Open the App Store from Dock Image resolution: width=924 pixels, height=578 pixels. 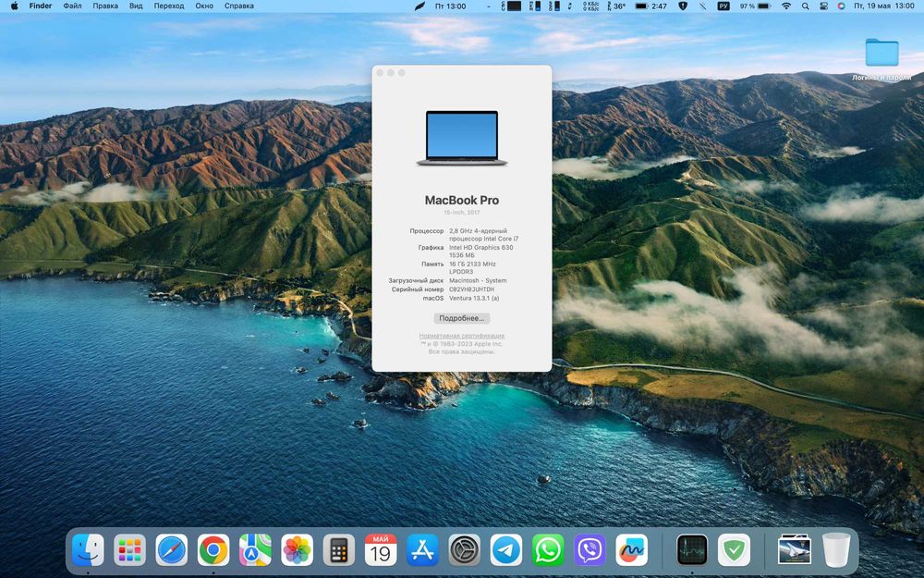coord(422,550)
